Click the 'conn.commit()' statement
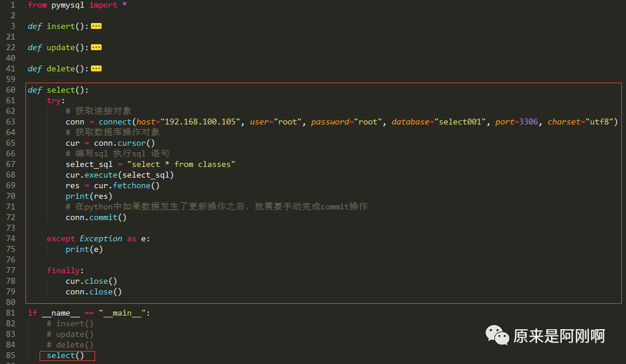 [96, 217]
